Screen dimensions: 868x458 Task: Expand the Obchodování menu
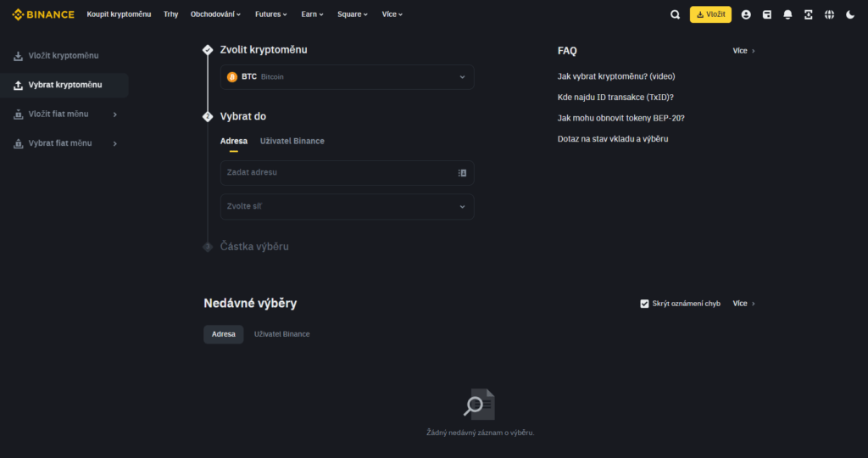[x=215, y=14]
